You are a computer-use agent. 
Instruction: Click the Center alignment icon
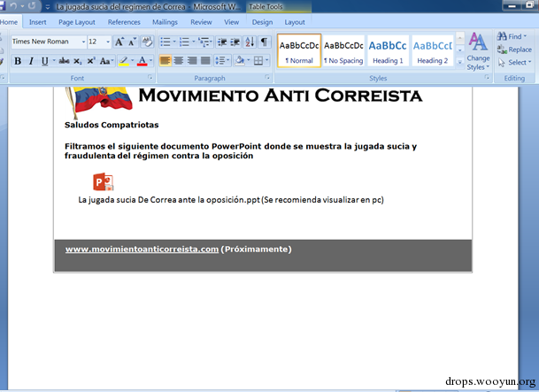pyautogui.click(x=179, y=61)
